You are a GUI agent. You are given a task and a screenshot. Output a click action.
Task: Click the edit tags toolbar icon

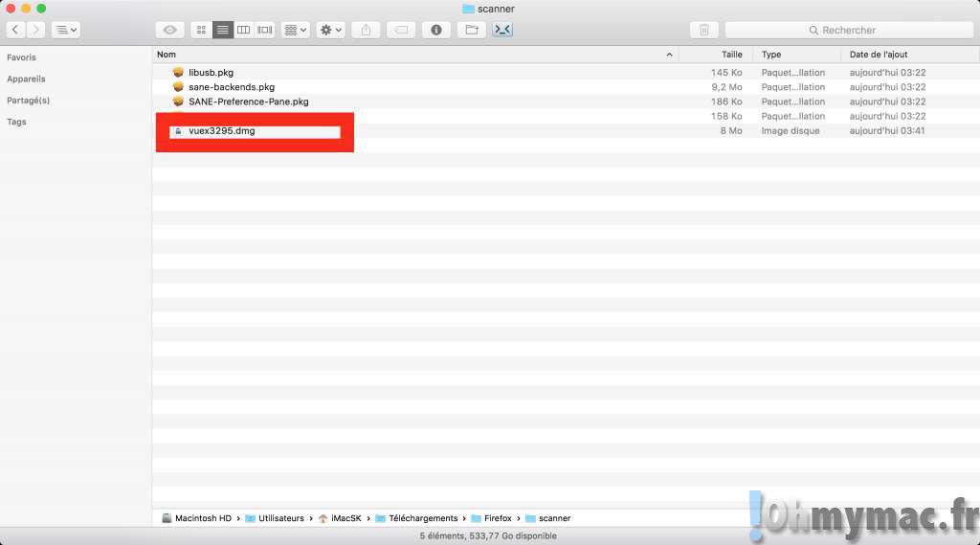[401, 30]
